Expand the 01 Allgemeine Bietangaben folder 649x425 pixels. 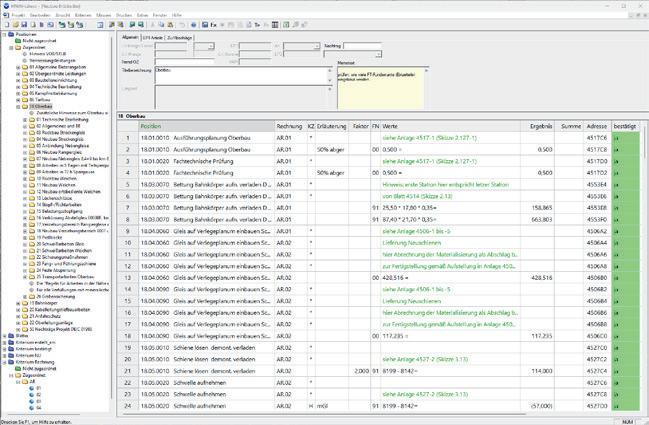pos(18,67)
